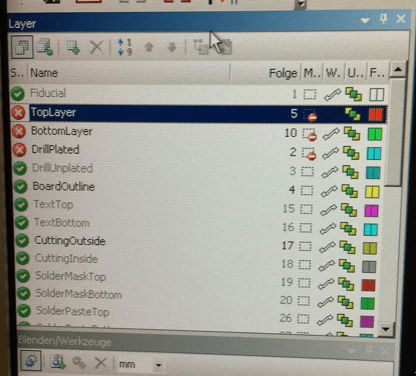416x376 pixels.
Task: Click the wireframe icon of BoardOutline row
Action: [329, 191]
